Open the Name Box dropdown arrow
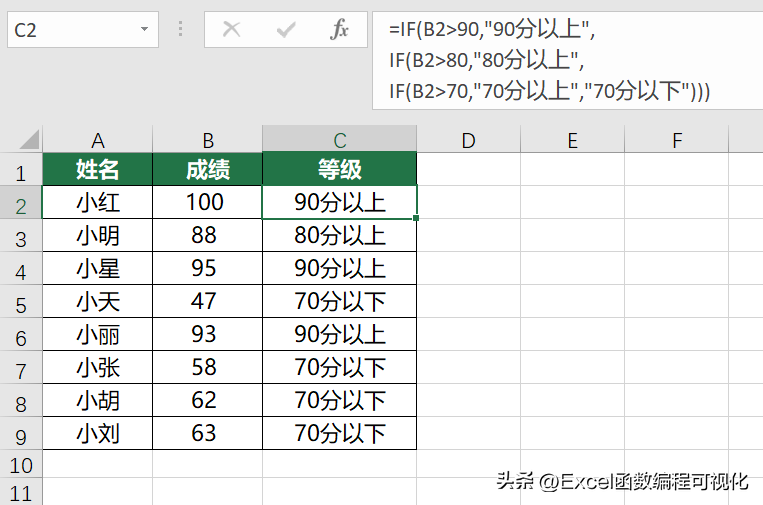Screen dimensions: 763x505 (145, 29)
